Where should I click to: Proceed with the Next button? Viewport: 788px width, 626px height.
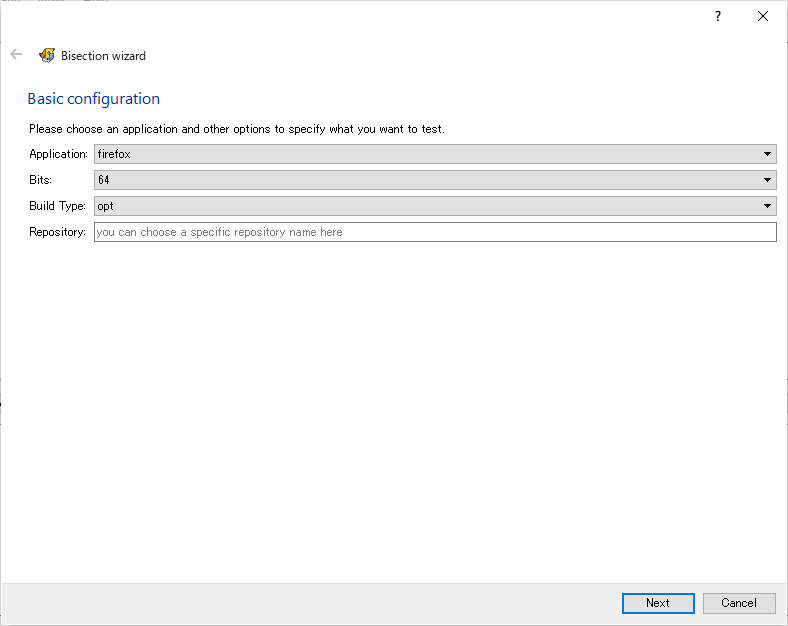click(x=658, y=603)
